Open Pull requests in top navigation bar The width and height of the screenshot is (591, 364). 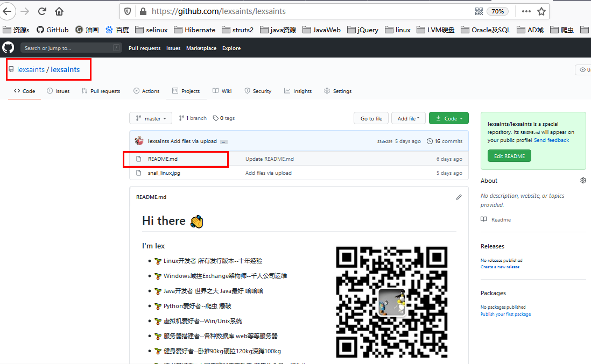pyautogui.click(x=144, y=48)
